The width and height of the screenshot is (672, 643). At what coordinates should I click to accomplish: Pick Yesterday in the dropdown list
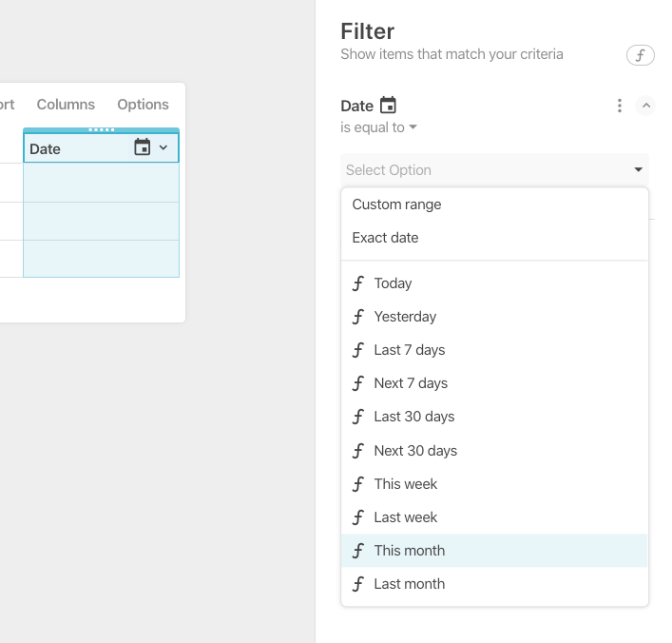point(405,317)
